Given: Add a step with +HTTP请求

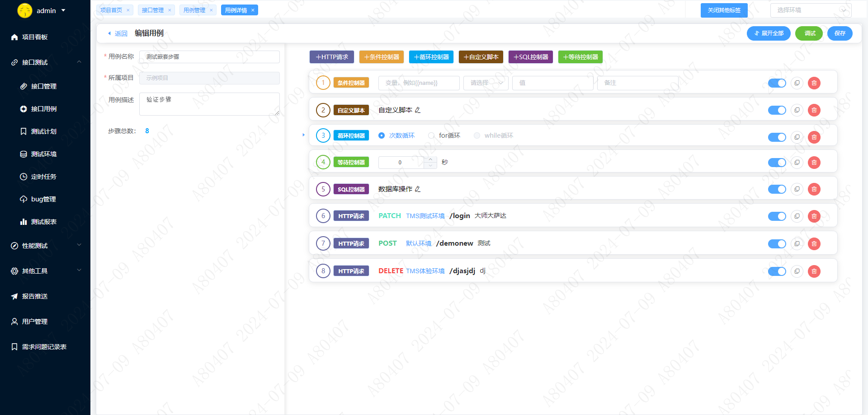Looking at the screenshot, I should (332, 57).
